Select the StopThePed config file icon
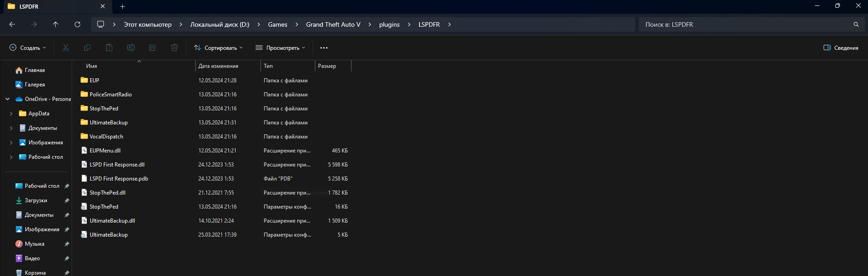 (x=84, y=206)
